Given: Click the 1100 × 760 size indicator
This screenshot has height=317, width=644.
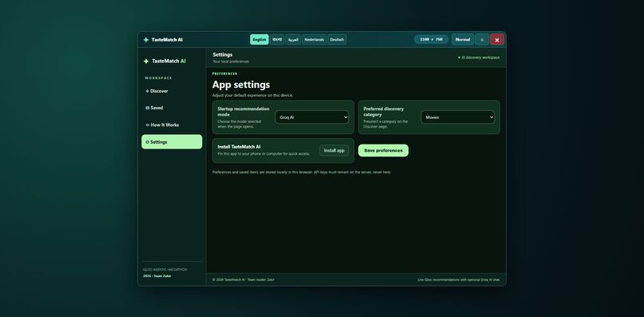Looking at the screenshot, I should [431, 39].
